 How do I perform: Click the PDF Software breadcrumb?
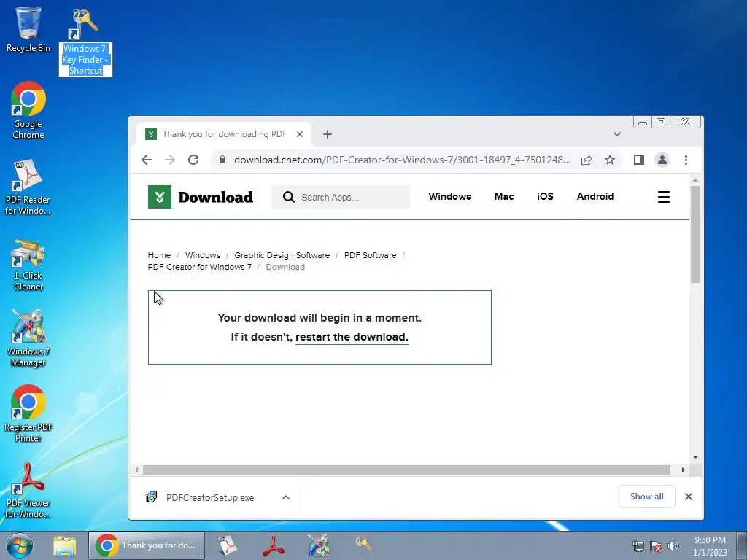tap(370, 255)
